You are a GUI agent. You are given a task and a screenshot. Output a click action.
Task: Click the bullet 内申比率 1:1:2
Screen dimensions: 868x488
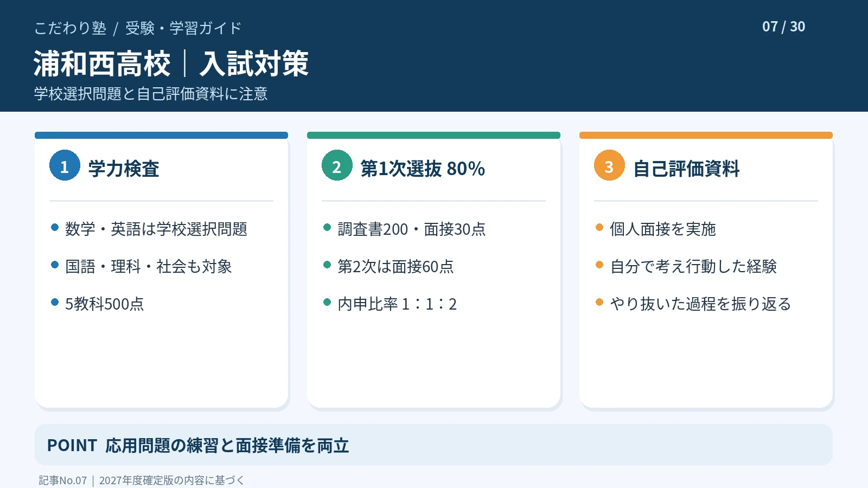tap(397, 304)
